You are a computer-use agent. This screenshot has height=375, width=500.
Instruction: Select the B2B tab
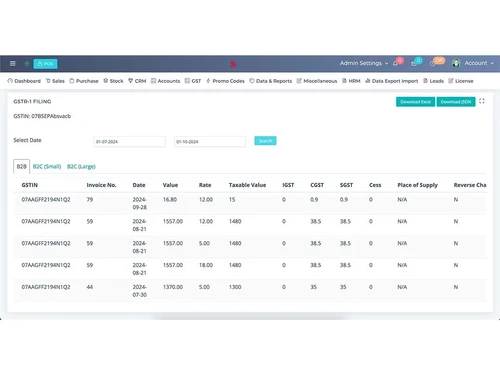point(22,166)
